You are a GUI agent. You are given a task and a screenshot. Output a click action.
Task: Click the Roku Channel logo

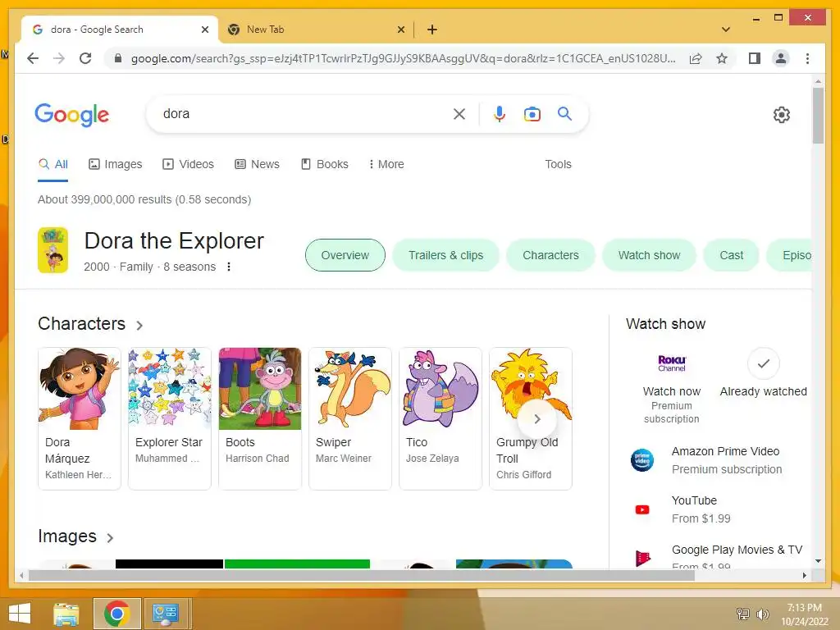click(x=672, y=363)
